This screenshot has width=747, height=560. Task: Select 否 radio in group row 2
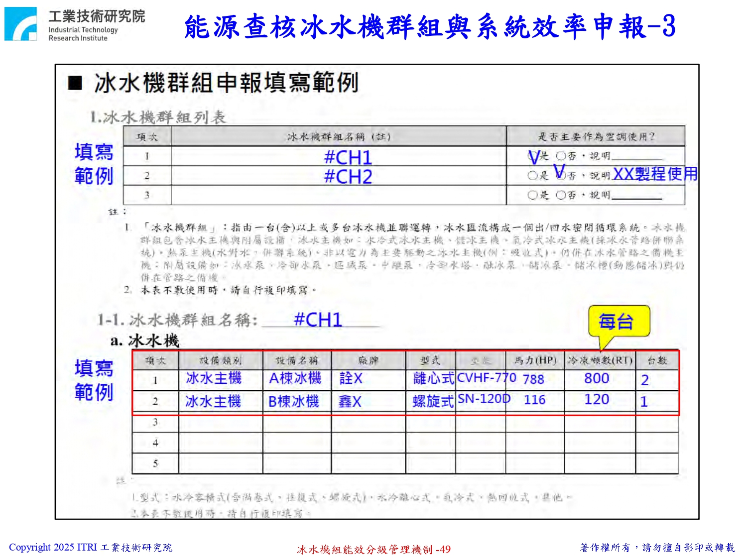point(561,175)
